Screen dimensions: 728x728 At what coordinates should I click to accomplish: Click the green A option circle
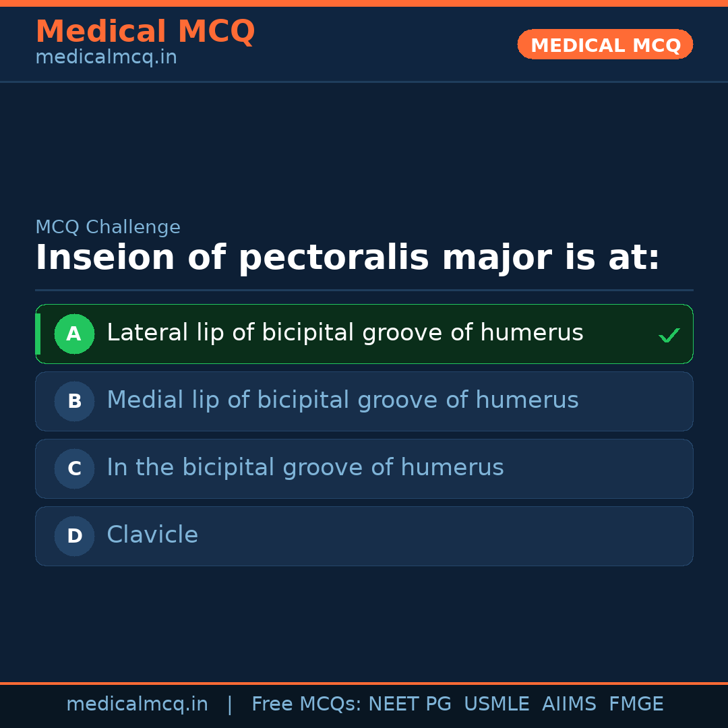pyautogui.click(x=74, y=334)
